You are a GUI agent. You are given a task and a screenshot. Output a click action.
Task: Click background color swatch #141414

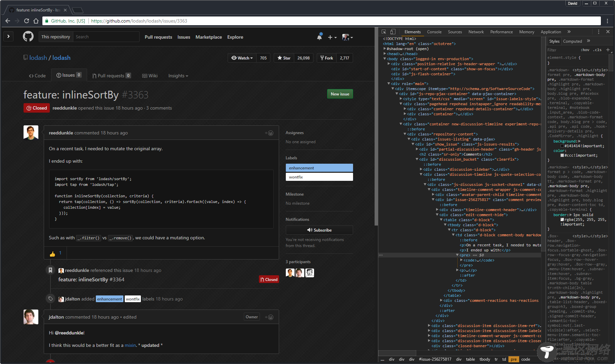[562, 146]
